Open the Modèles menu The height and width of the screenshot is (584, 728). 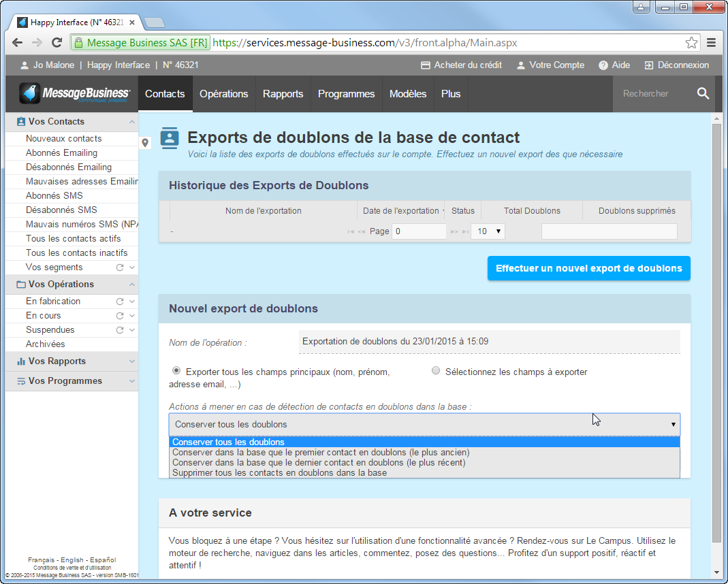[x=407, y=93]
